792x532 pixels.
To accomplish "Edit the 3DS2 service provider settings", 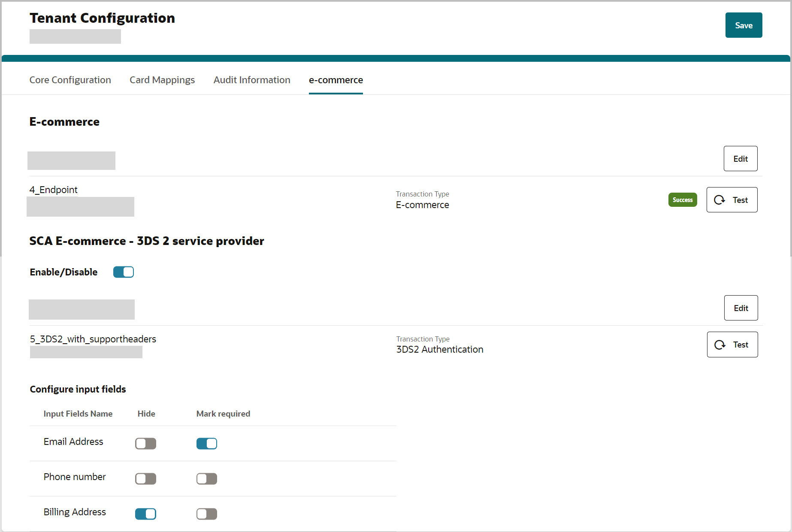I will pos(741,308).
